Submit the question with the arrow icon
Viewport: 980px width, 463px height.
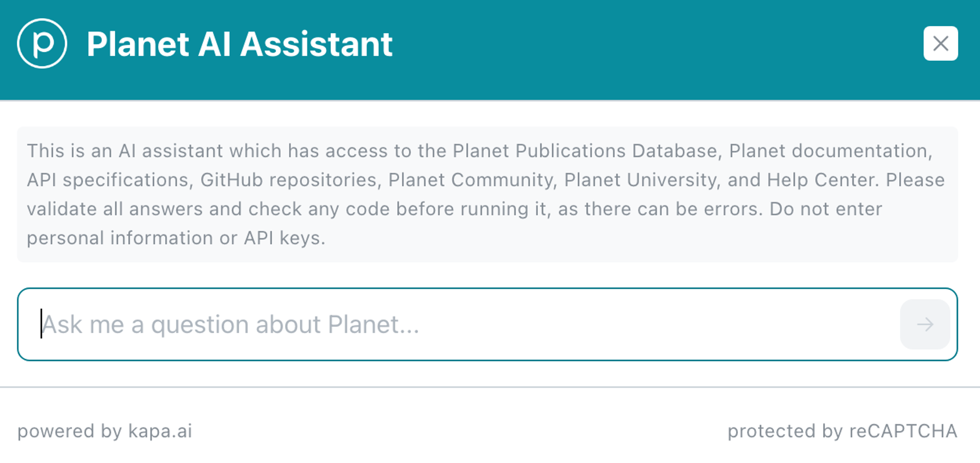coord(925,324)
